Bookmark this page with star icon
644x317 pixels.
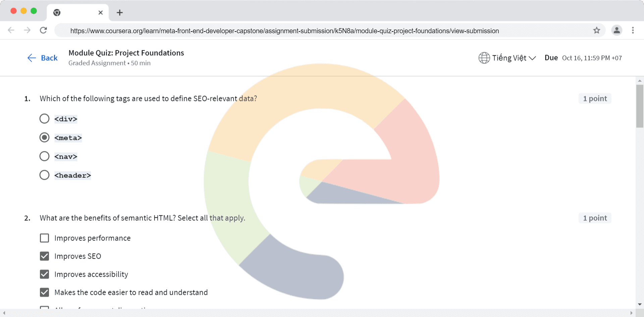pos(596,31)
